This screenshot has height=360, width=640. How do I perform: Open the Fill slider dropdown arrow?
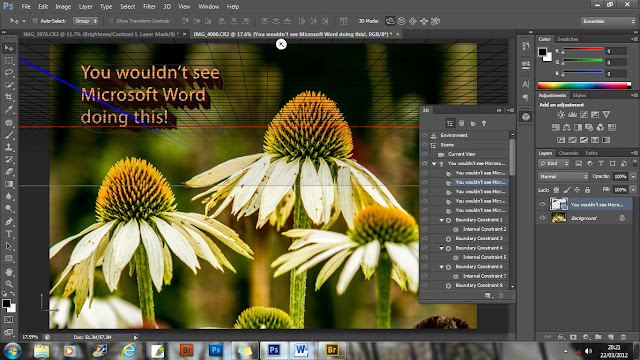(633, 190)
